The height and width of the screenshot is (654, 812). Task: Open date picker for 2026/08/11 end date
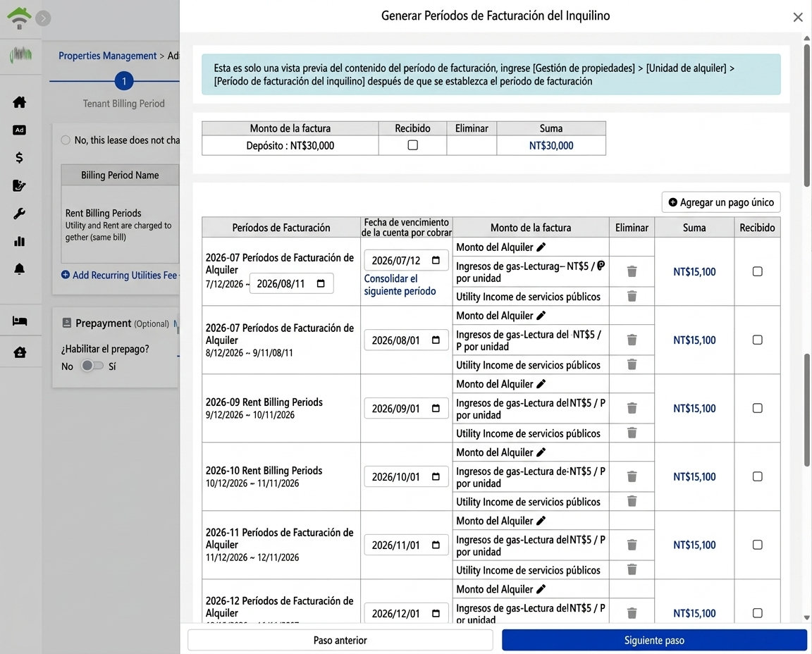pyautogui.click(x=321, y=283)
